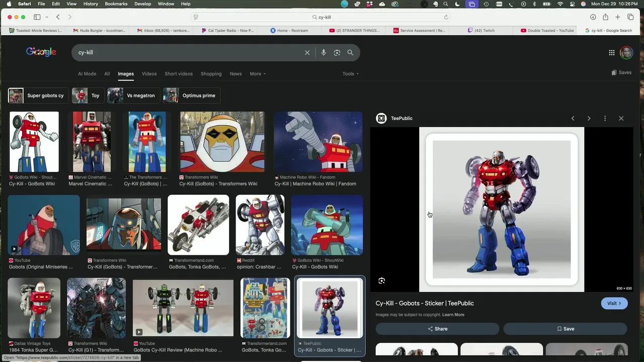Image resolution: width=644 pixels, height=362 pixels.
Task: Select the Short videos tab
Action: pyautogui.click(x=179, y=74)
